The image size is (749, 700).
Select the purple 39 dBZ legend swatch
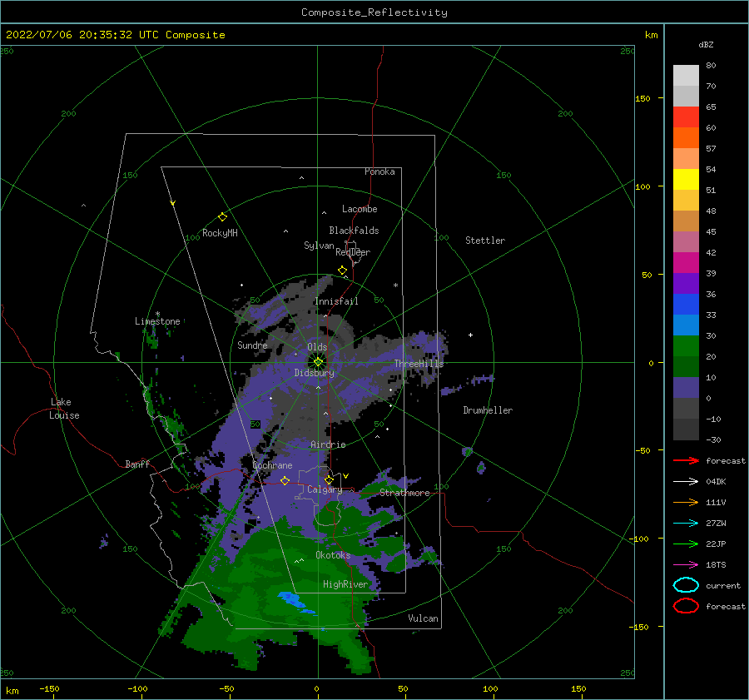686,283
